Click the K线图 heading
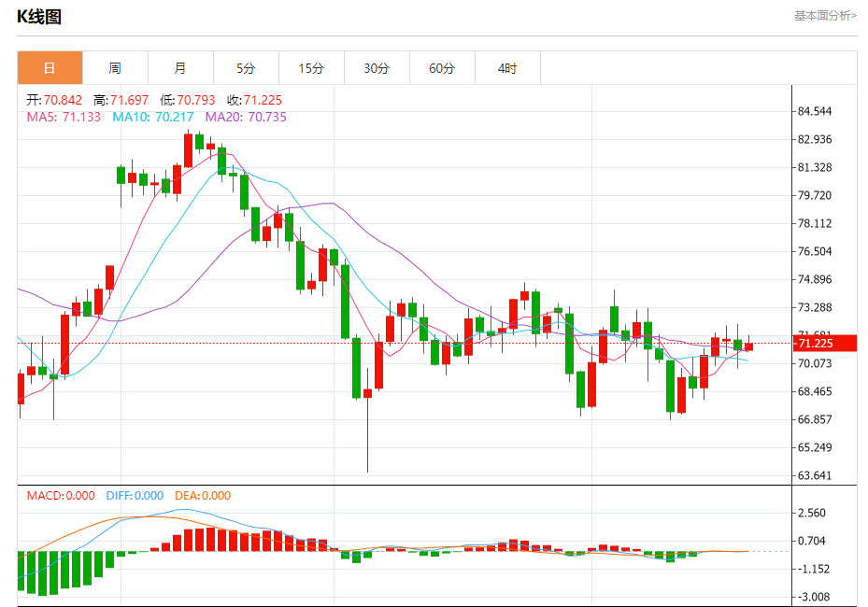The width and height of the screenshot is (868, 607). [38, 17]
